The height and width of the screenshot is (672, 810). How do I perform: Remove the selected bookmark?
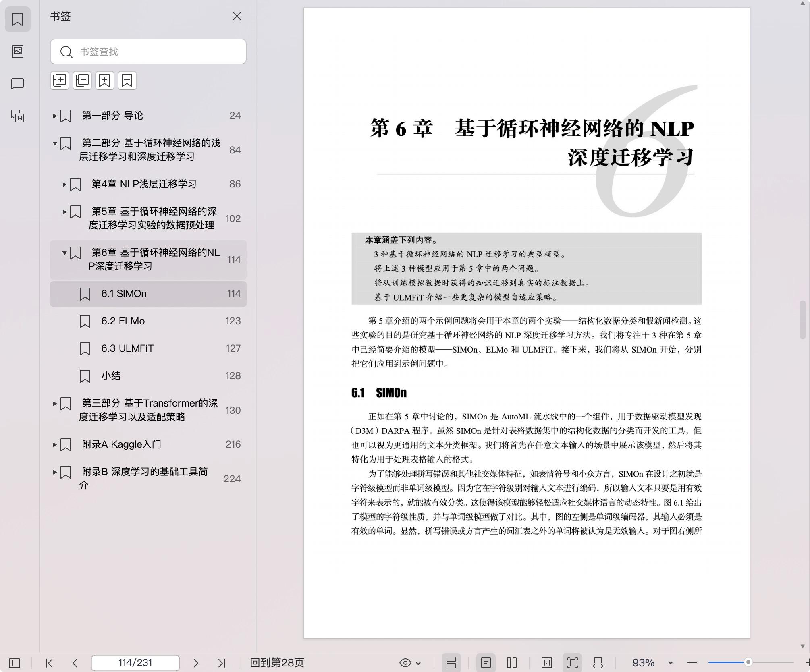click(127, 81)
